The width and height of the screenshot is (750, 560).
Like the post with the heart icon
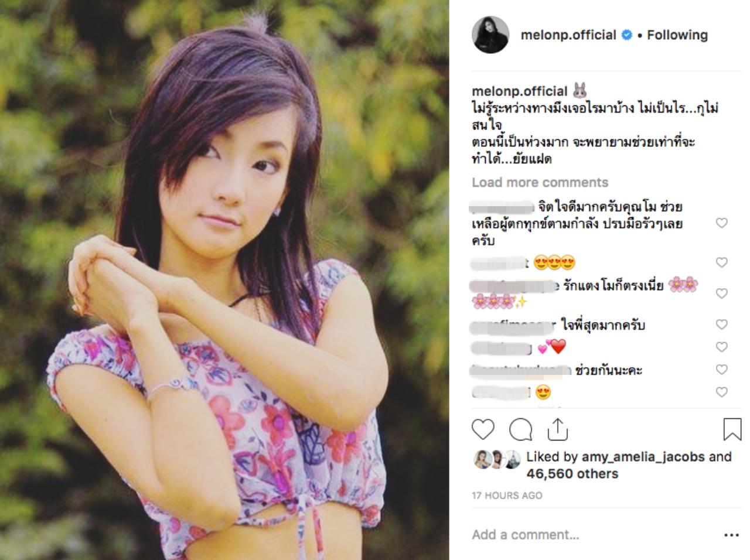(483, 429)
